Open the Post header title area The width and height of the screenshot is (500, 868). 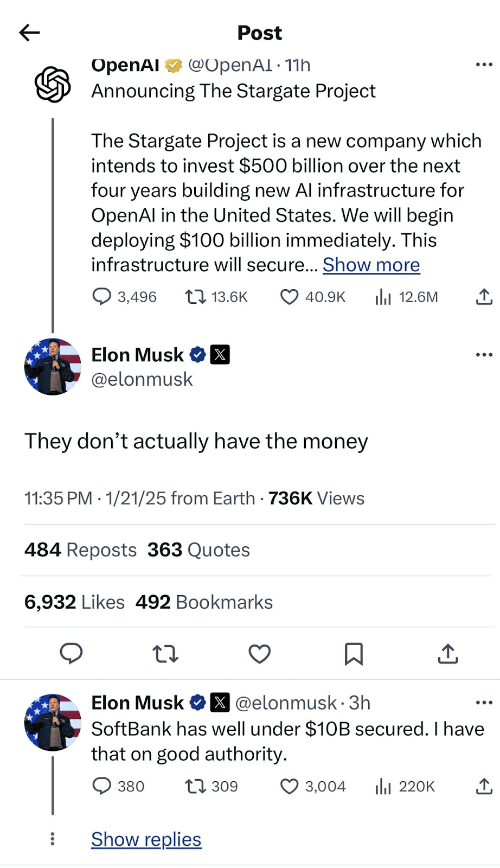(x=259, y=33)
